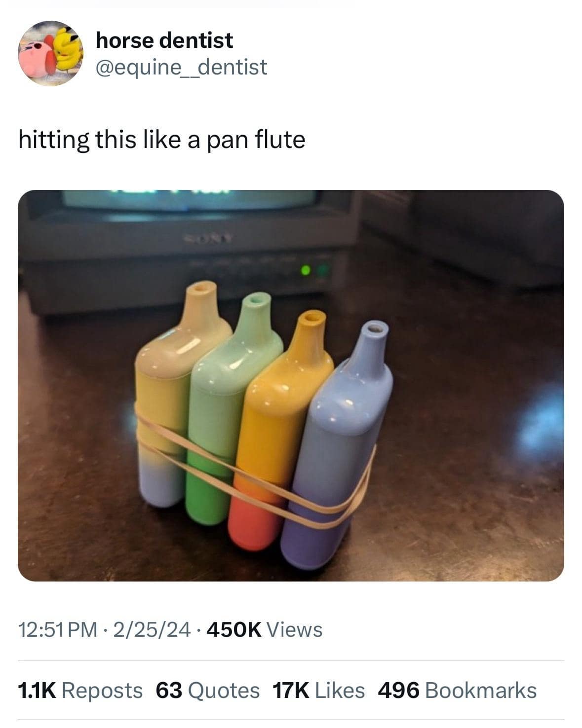Screen dimensions: 582x728
Task: Click the 496 Bookmarks count
Action: (x=457, y=691)
